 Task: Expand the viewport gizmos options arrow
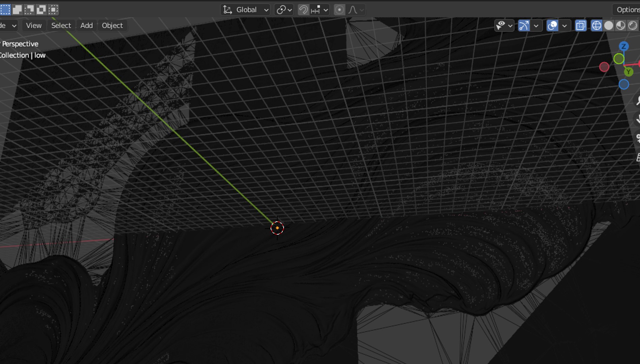tap(536, 26)
